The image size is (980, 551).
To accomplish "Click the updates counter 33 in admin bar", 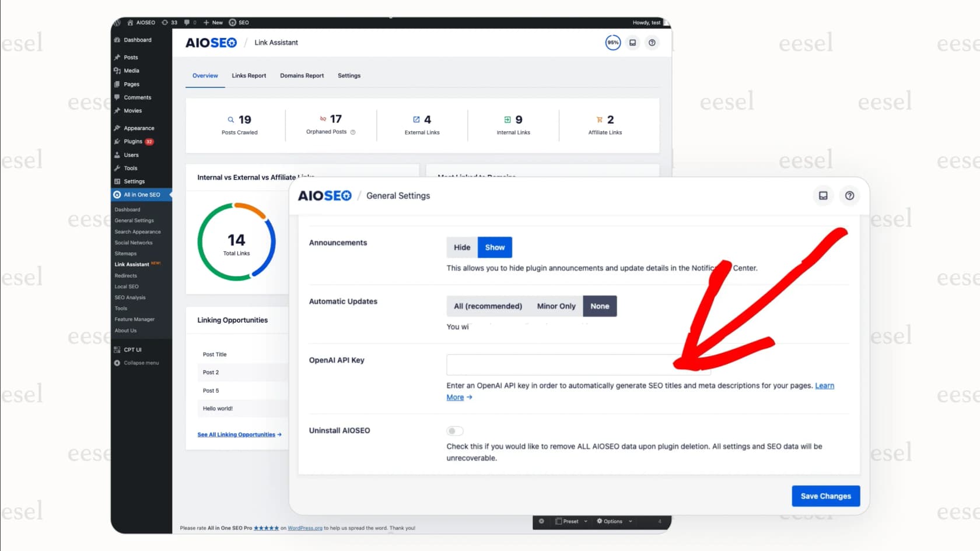I will click(x=170, y=23).
